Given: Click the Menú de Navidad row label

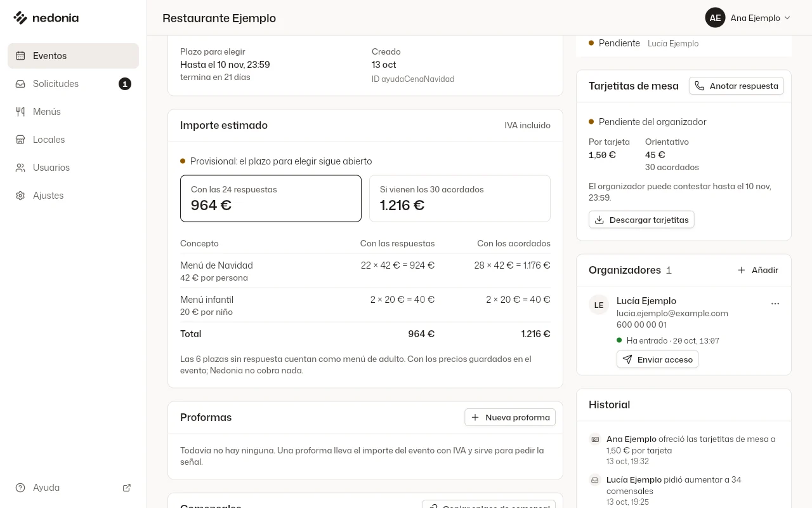Looking at the screenshot, I should [x=216, y=265].
